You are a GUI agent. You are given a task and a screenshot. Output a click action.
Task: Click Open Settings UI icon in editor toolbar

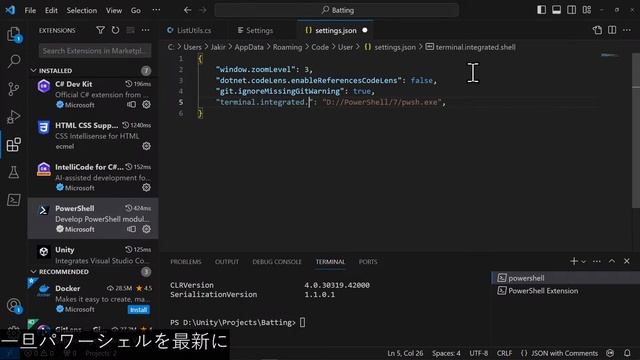597,30
